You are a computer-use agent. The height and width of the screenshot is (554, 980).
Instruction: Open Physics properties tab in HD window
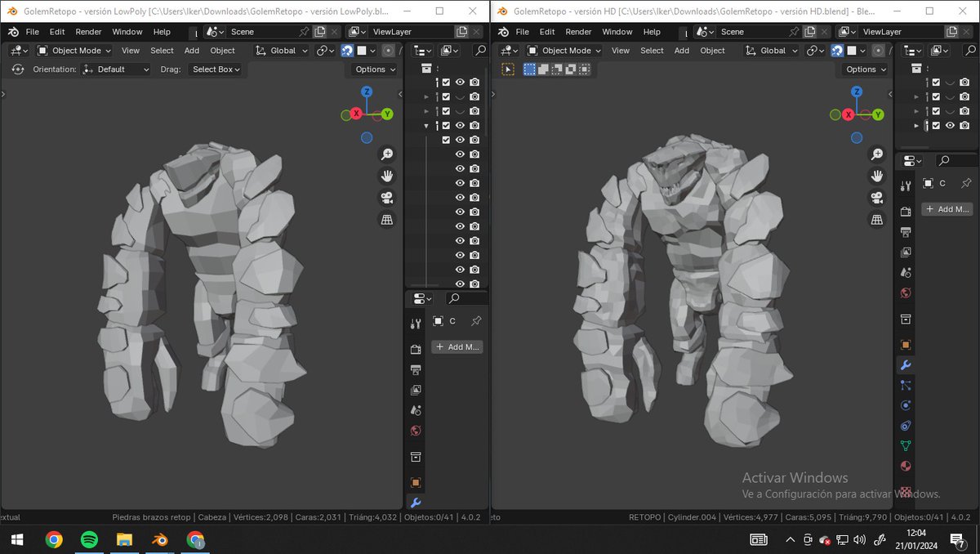pos(905,405)
